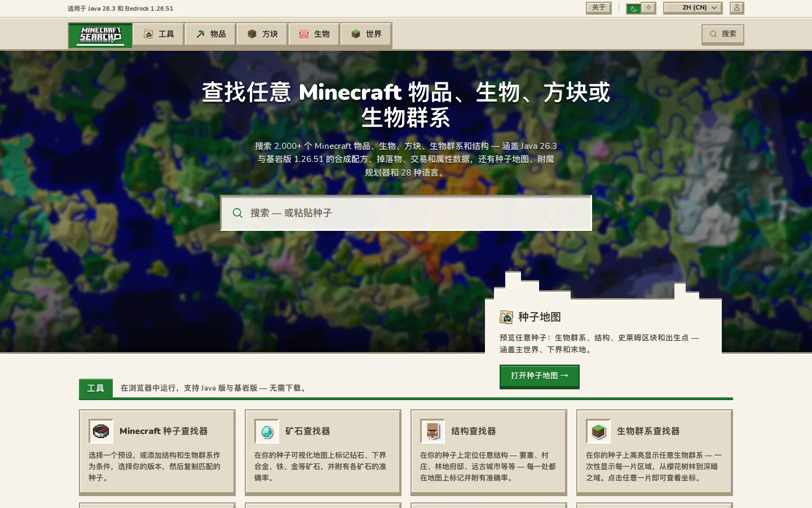This screenshot has height=508, width=812.
Task: Click the 预览任意种子 description in the seed map card
Action: [599, 344]
